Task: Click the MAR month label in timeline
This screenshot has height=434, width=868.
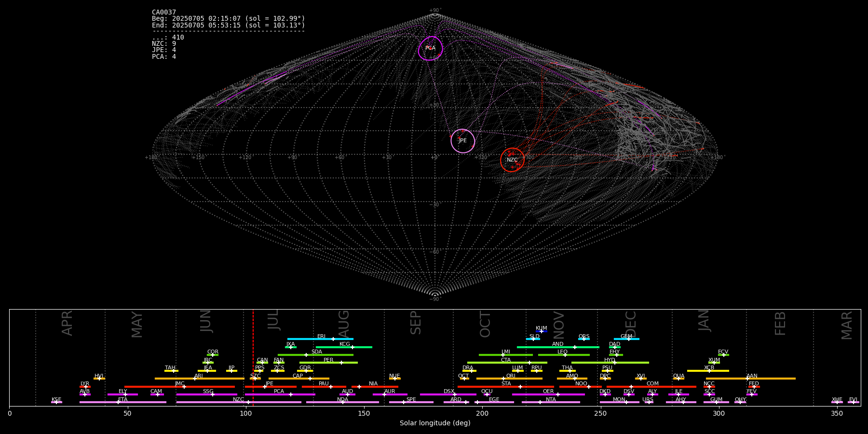Action: 847,325
